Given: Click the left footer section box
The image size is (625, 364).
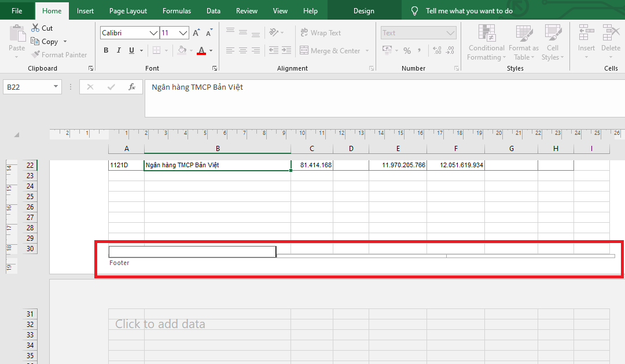Looking at the screenshot, I should [192, 252].
